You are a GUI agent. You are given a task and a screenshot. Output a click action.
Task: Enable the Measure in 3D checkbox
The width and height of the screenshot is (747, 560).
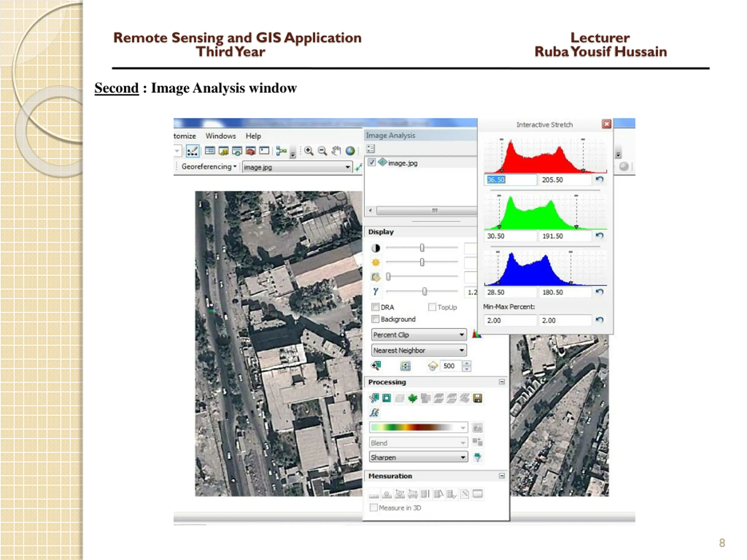(x=373, y=507)
